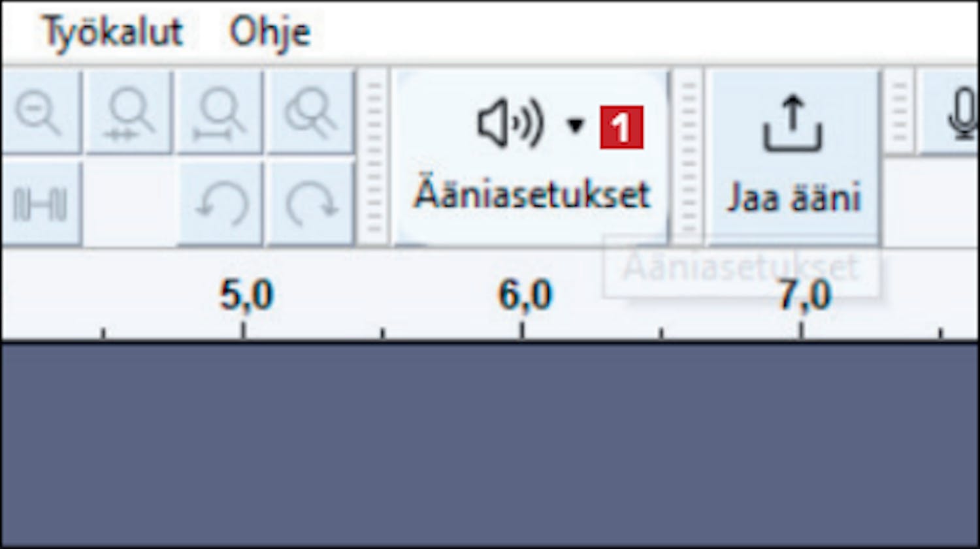Click the grip handle left of Ääniasetukset

(374, 157)
